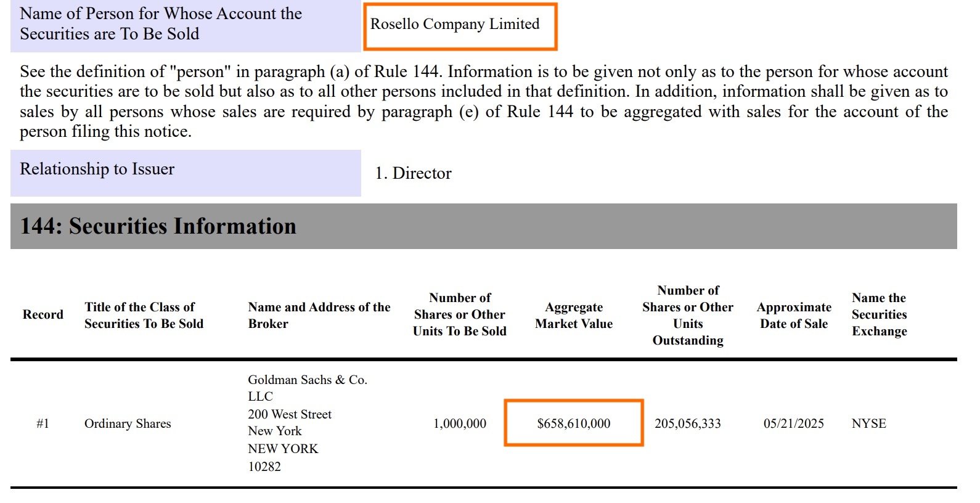
Task: Click the Name the Securities Exchange header
Action: coord(879,314)
